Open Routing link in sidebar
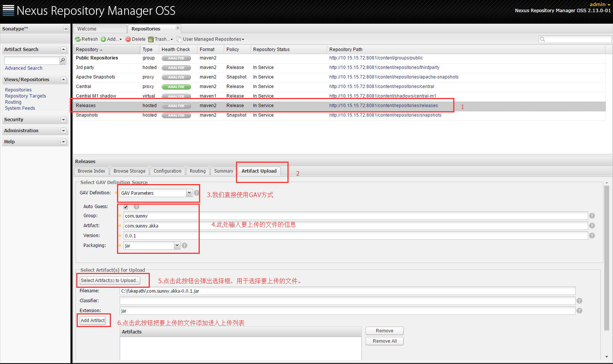Viewport: 613px width, 364px height. click(x=13, y=102)
